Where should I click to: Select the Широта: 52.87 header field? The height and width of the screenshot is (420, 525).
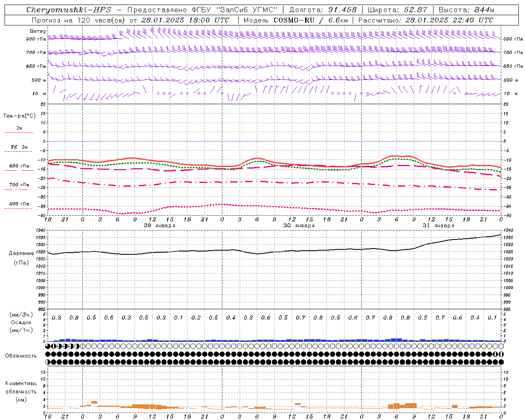(x=397, y=10)
